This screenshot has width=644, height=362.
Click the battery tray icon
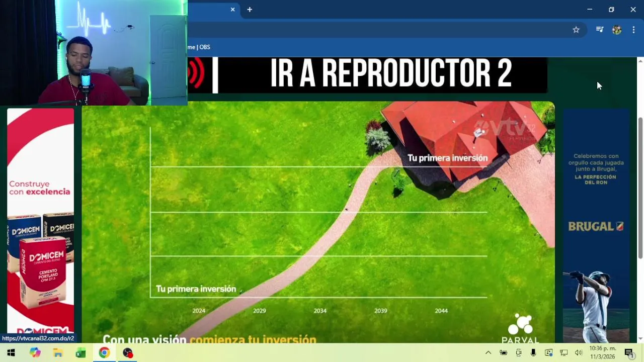click(503, 353)
